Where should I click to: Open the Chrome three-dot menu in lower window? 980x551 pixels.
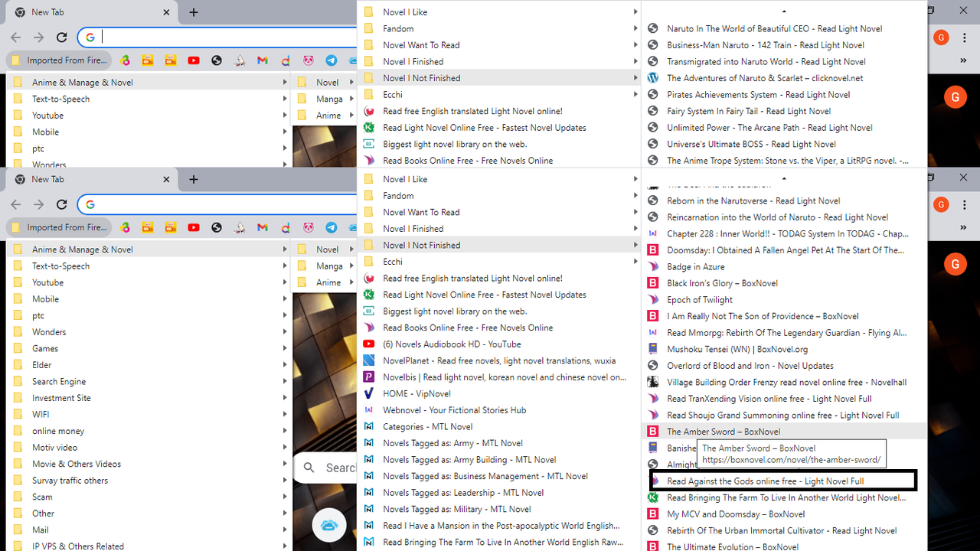[x=963, y=204]
